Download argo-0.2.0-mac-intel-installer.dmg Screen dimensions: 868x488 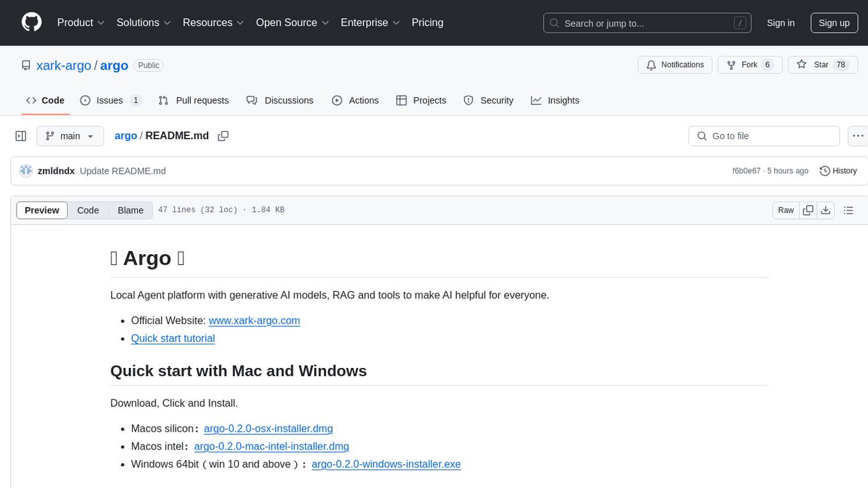[271, 446]
